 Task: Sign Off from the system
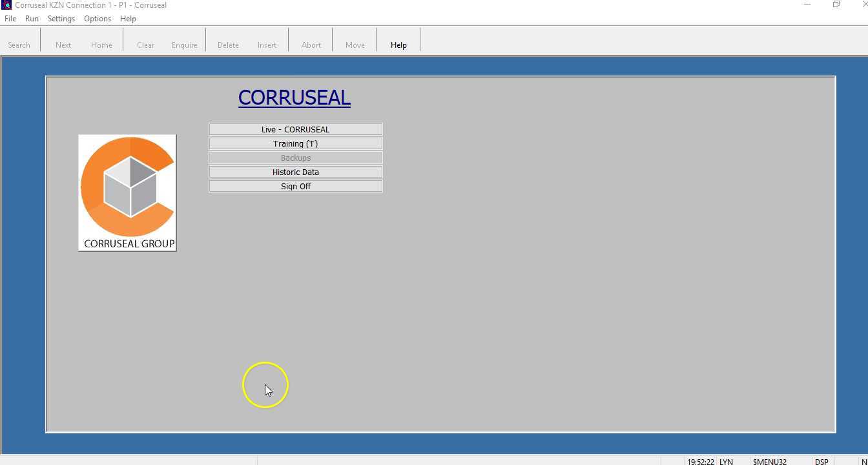coord(295,186)
